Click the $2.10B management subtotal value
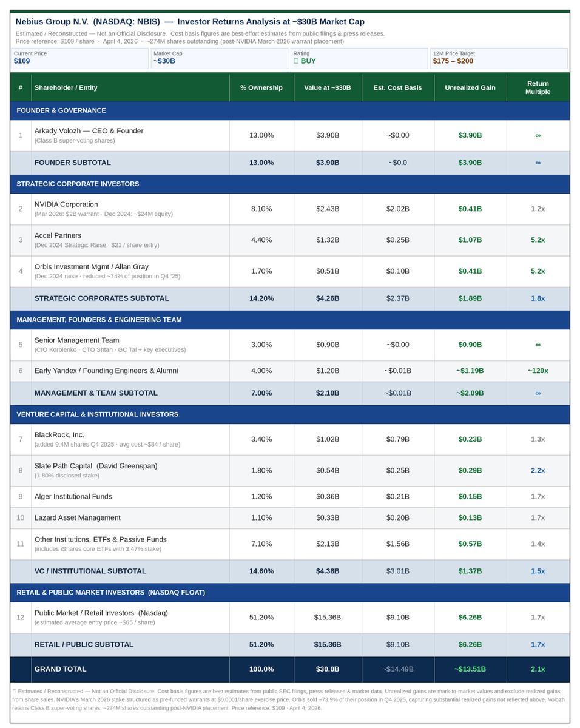 click(328, 393)
